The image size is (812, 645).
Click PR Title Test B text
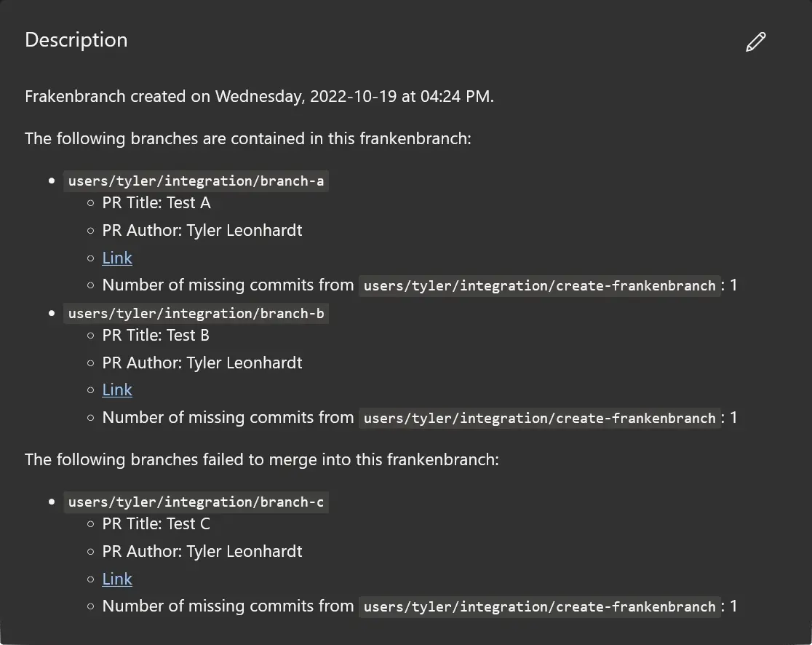tap(156, 335)
